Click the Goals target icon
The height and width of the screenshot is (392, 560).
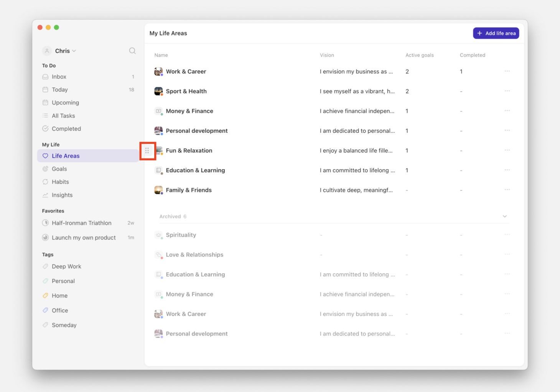pos(45,169)
